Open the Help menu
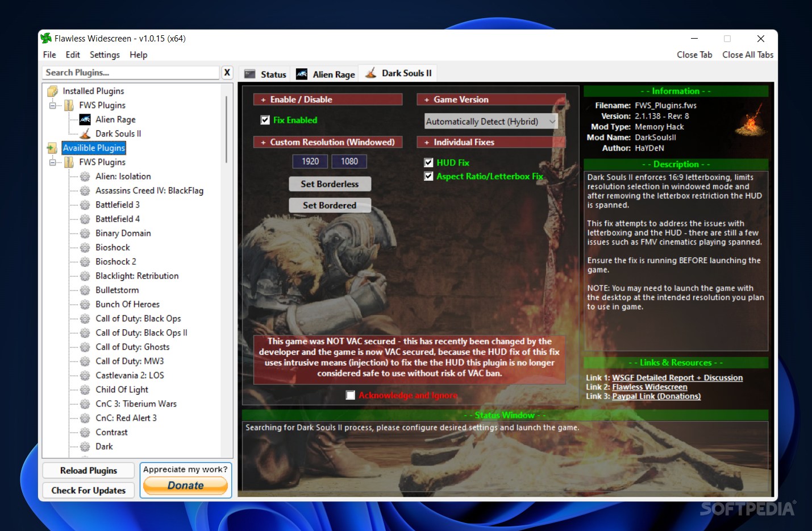The image size is (812, 531). (138, 55)
